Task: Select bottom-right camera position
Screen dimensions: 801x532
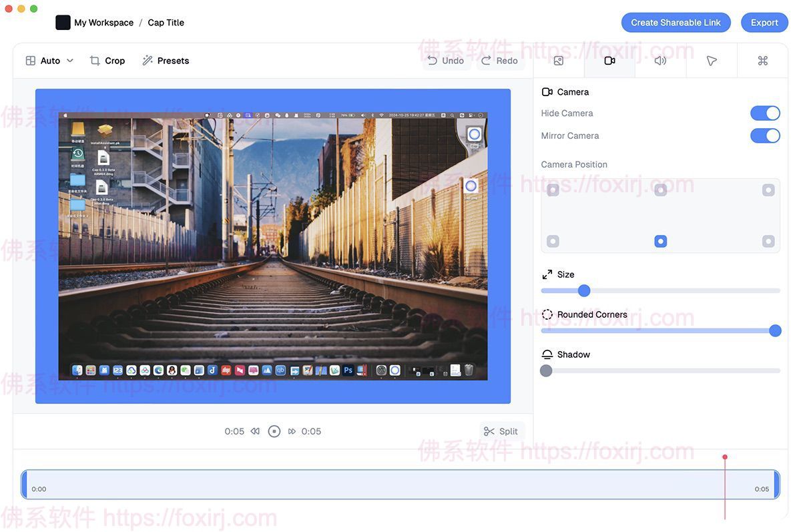Action: pos(768,241)
